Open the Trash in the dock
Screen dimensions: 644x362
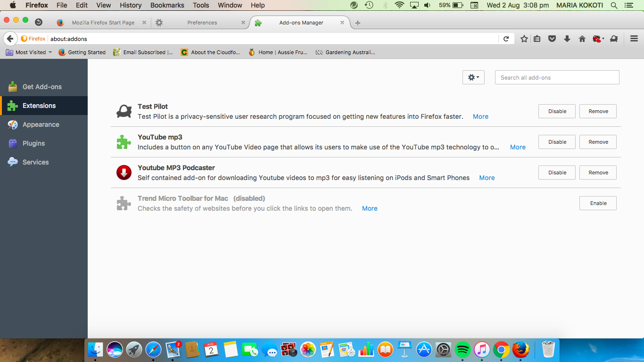547,350
